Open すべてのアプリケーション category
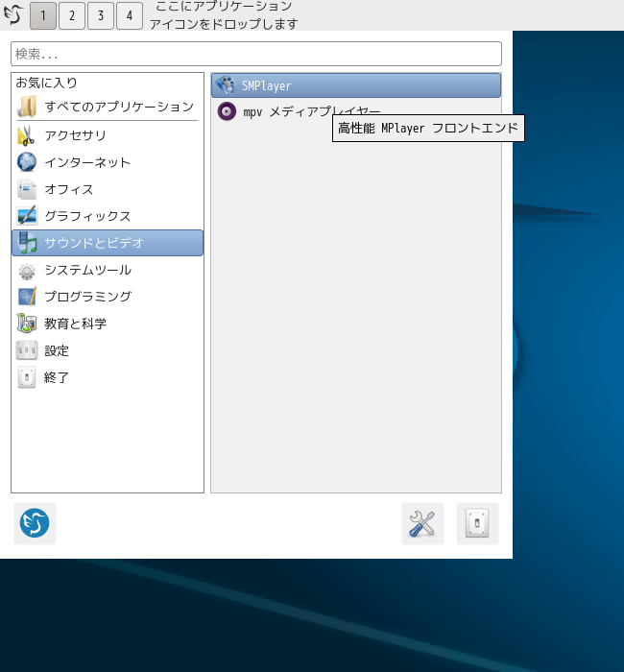 click(x=108, y=107)
